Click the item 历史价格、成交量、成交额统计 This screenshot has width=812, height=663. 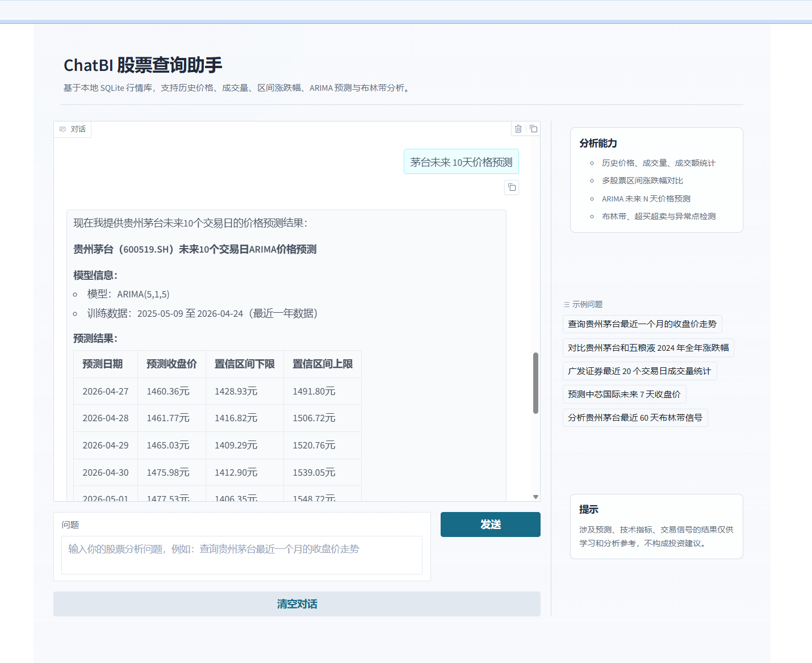tap(659, 163)
